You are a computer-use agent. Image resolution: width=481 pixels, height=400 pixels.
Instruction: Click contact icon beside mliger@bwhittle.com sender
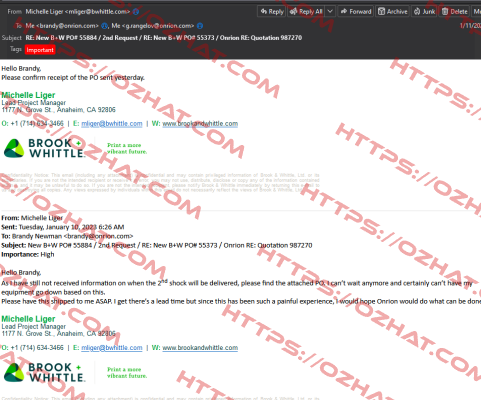136,12
